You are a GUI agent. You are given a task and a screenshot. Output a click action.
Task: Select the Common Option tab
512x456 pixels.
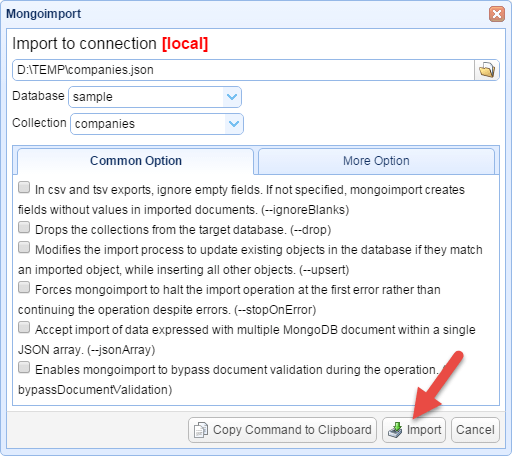pos(136,161)
